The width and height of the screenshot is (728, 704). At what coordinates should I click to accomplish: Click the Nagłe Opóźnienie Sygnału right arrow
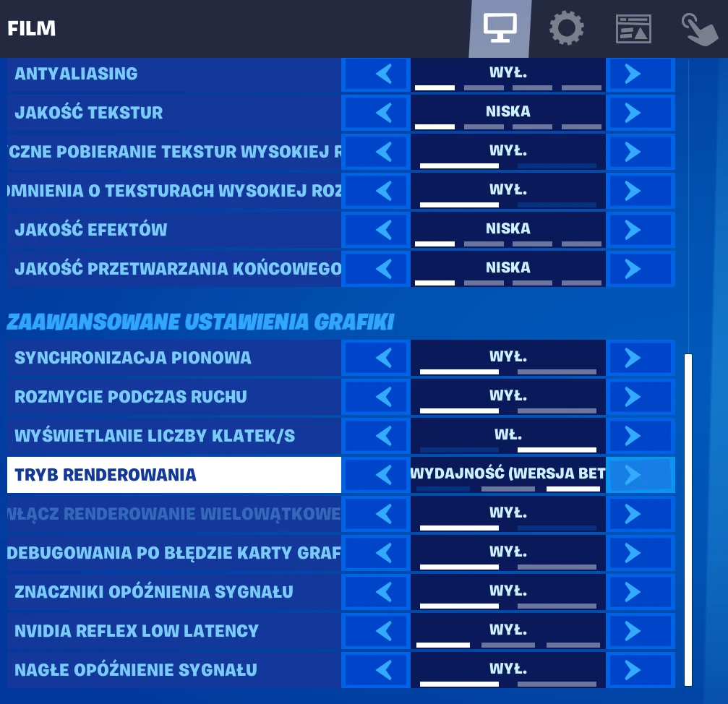coord(641,669)
